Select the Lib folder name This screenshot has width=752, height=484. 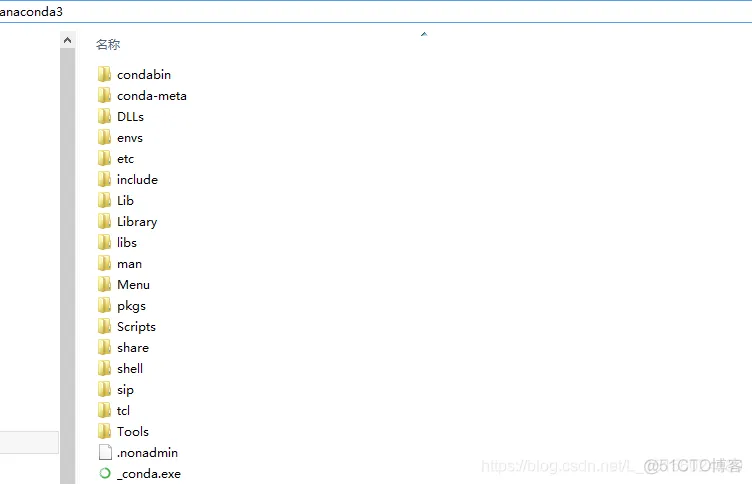point(125,201)
